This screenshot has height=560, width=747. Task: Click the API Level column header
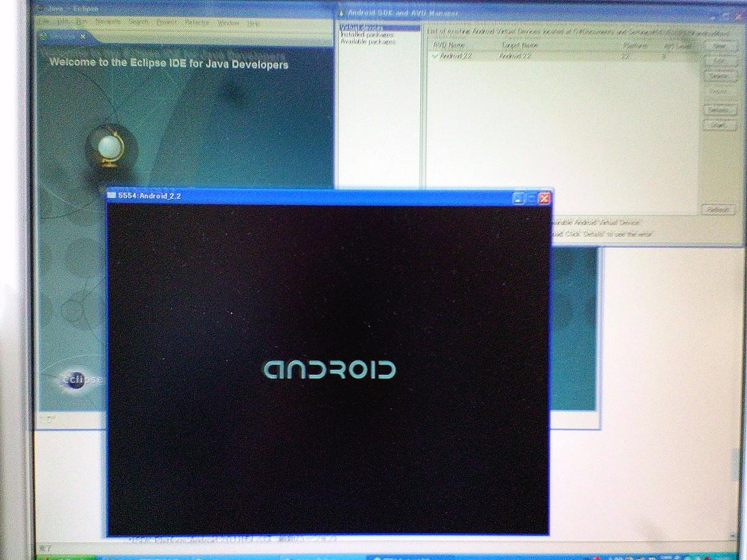(678, 46)
